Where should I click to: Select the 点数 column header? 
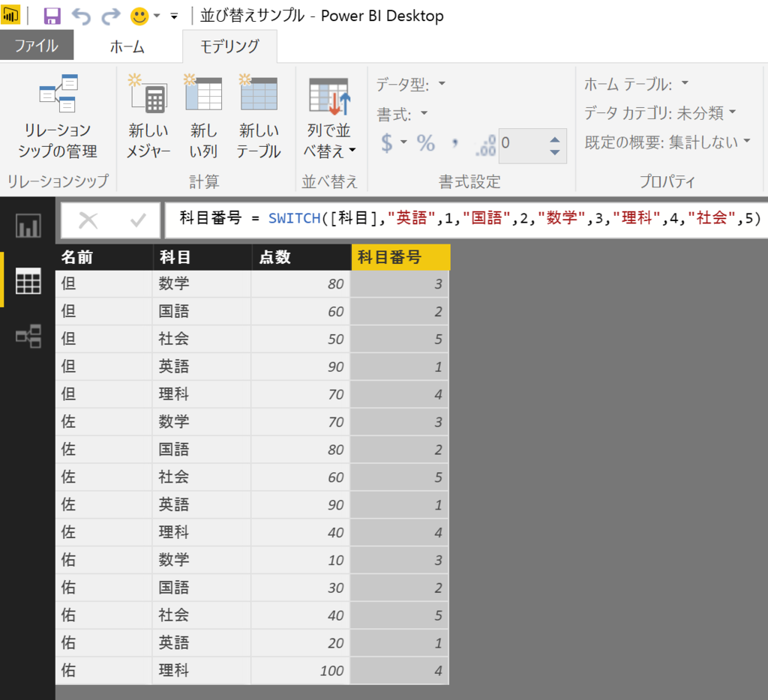[301, 257]
